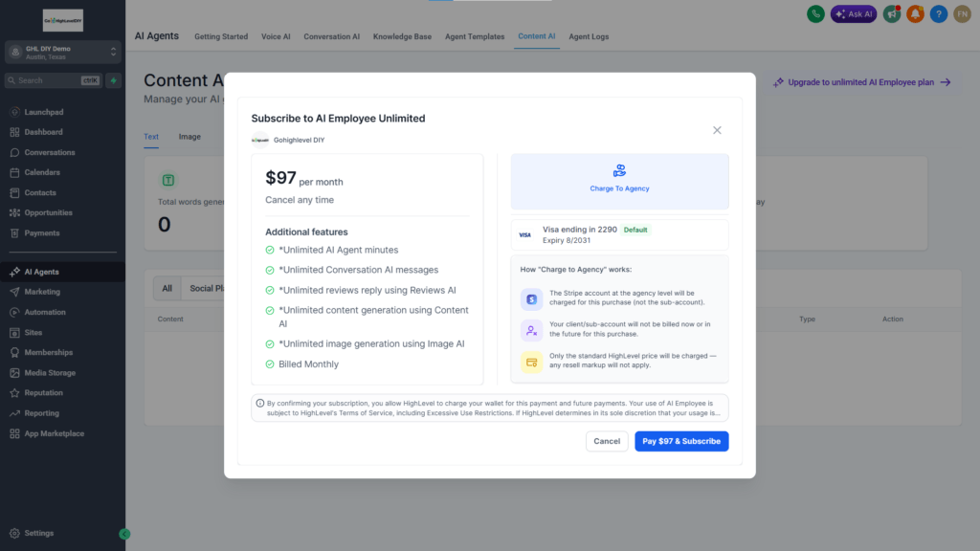Click the sidebar Search field
Image resolution: width=980 pixels, height=551 pixels.
[x=53, y=80]
